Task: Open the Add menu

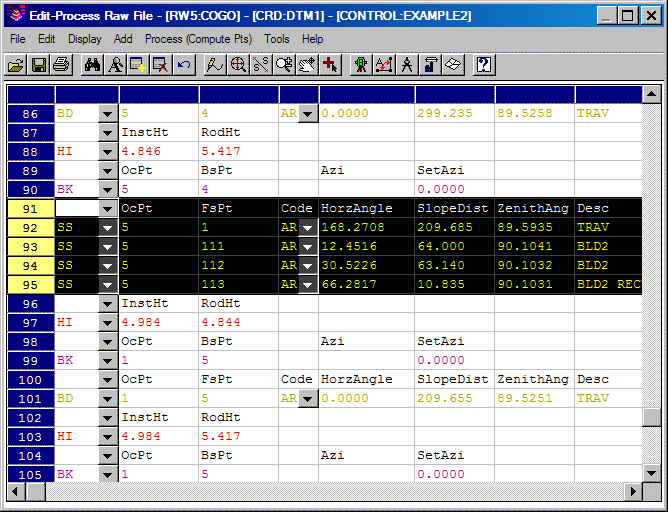Action: [123, 39]
